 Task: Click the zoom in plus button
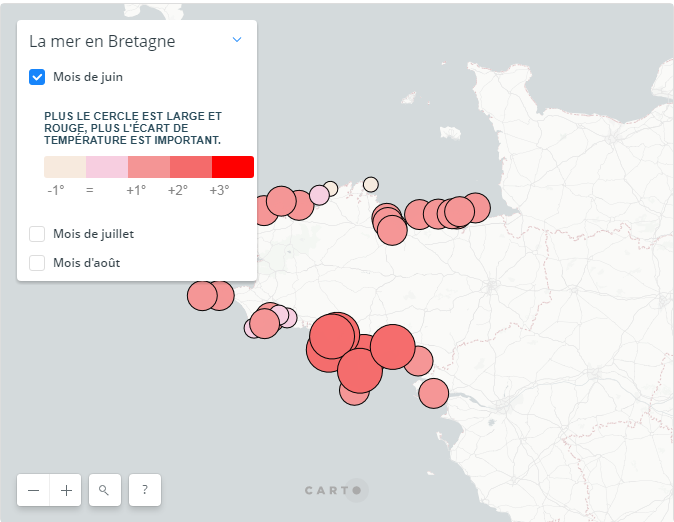pos(66,490)
